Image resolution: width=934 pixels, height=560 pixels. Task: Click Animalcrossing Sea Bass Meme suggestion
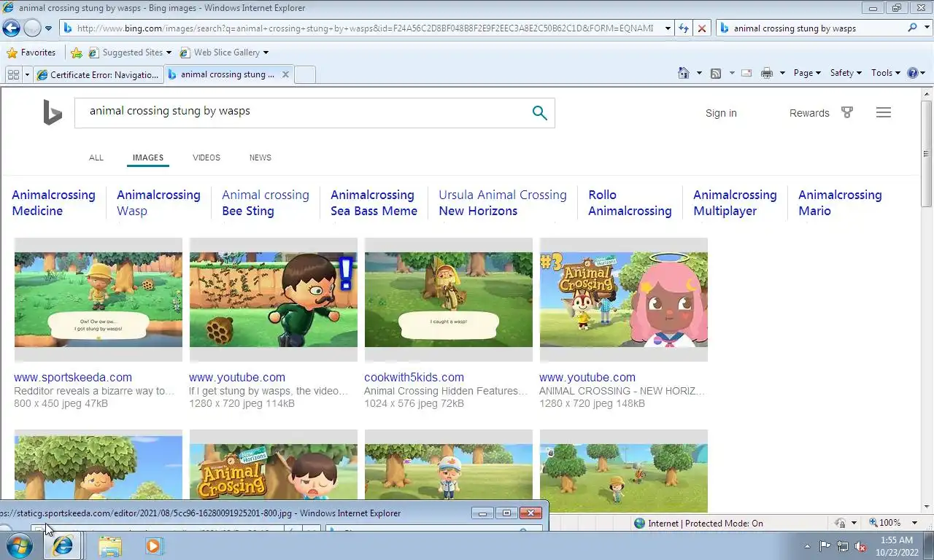(374, 203)
